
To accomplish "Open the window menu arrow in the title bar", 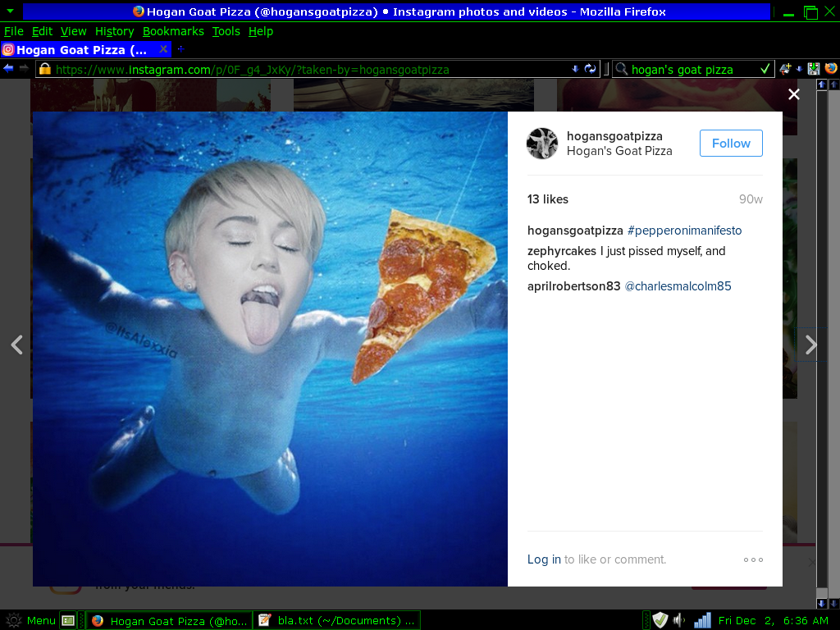I will (10, 11).
